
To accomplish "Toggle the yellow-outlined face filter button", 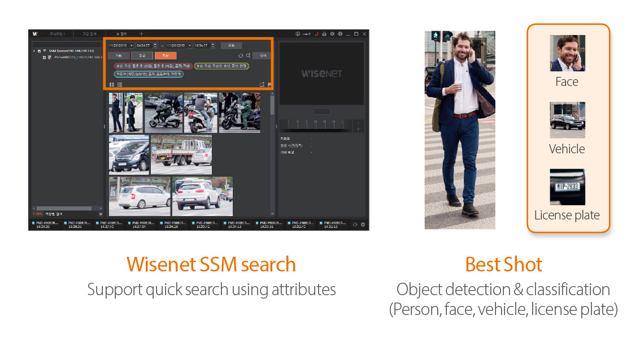I will click(x=142, y=55).
